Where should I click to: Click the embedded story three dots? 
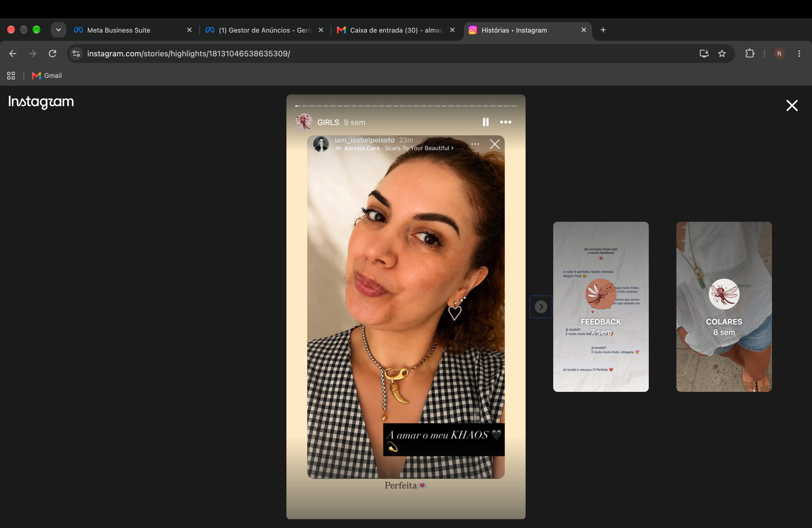pyautogui.click(x=475, y=144)
